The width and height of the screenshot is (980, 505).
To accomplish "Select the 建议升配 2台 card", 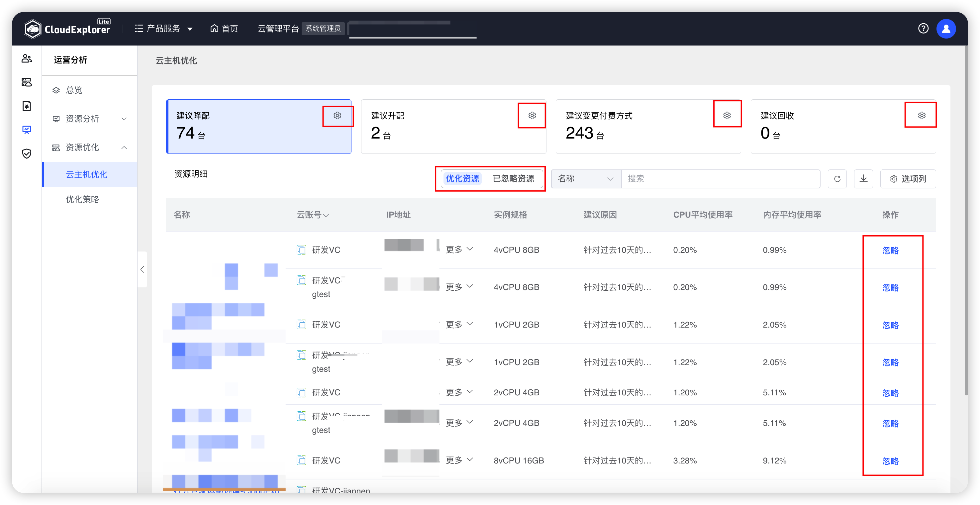I will (453, 127).
